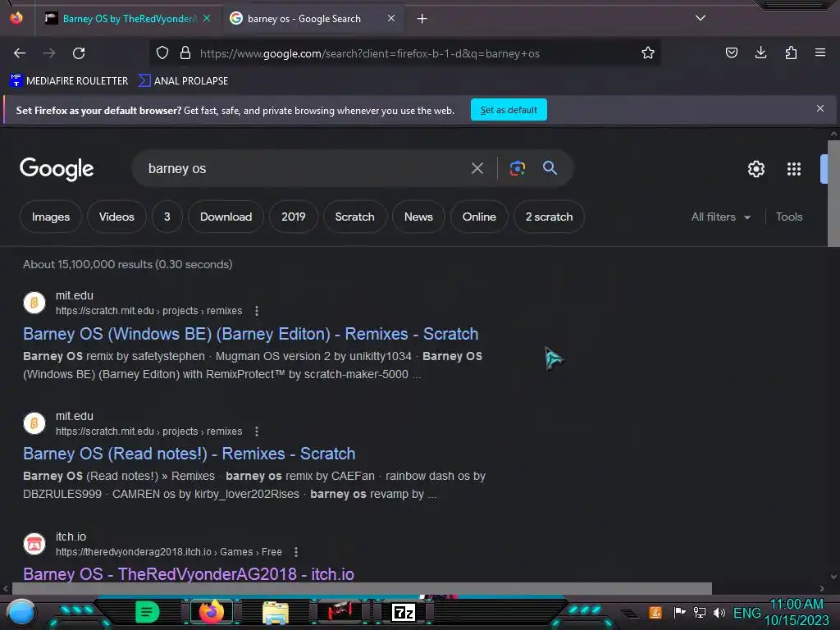840x630 pixels.
Task: Open the Start orb menu
Action: [21, 612]
